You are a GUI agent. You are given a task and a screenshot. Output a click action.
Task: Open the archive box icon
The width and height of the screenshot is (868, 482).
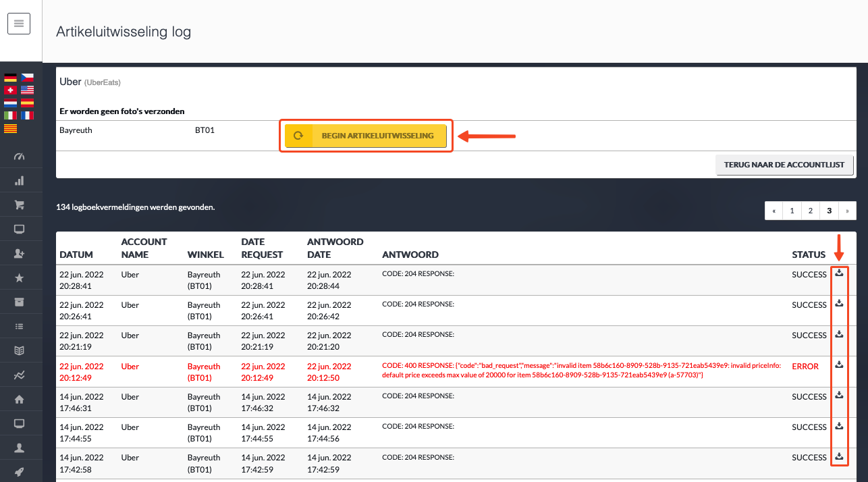(x=19, y=302)
